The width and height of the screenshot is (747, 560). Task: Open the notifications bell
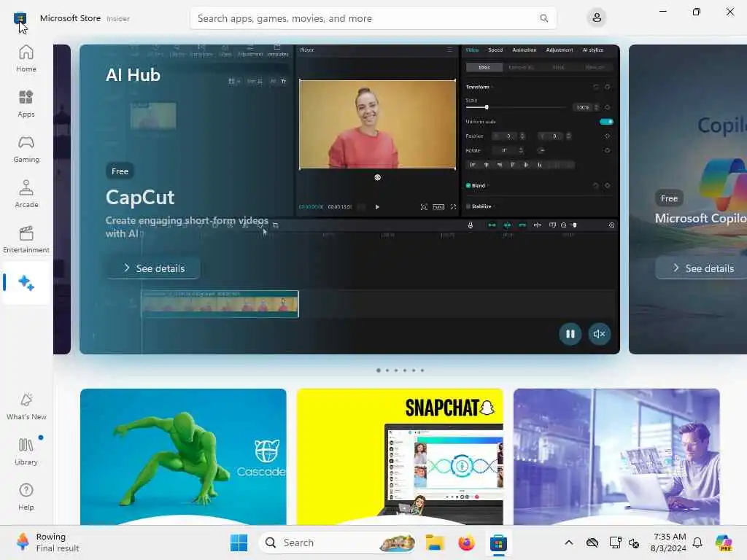[x=697, y=542]
